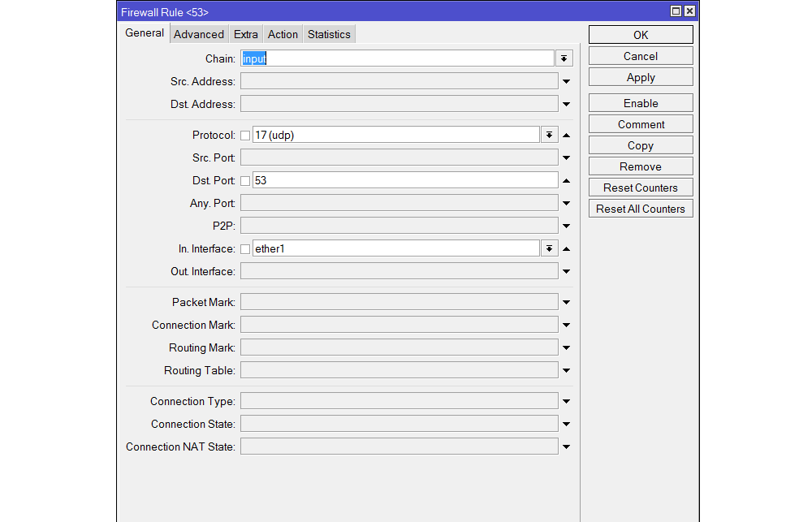This screenshot has width=812, height=522.
Task: Maximize the Firewall Rule window
Action: click(x=676, y=11)
